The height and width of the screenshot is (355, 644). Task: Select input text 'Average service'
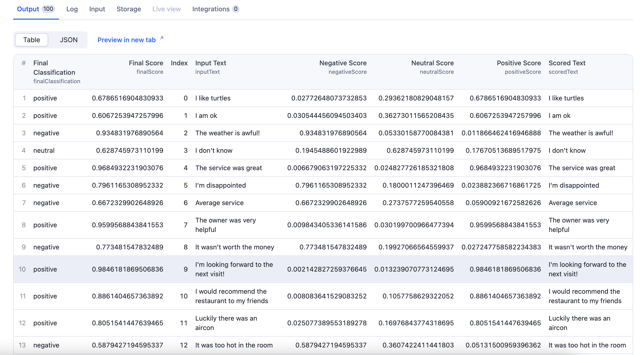tap(219, 203)
